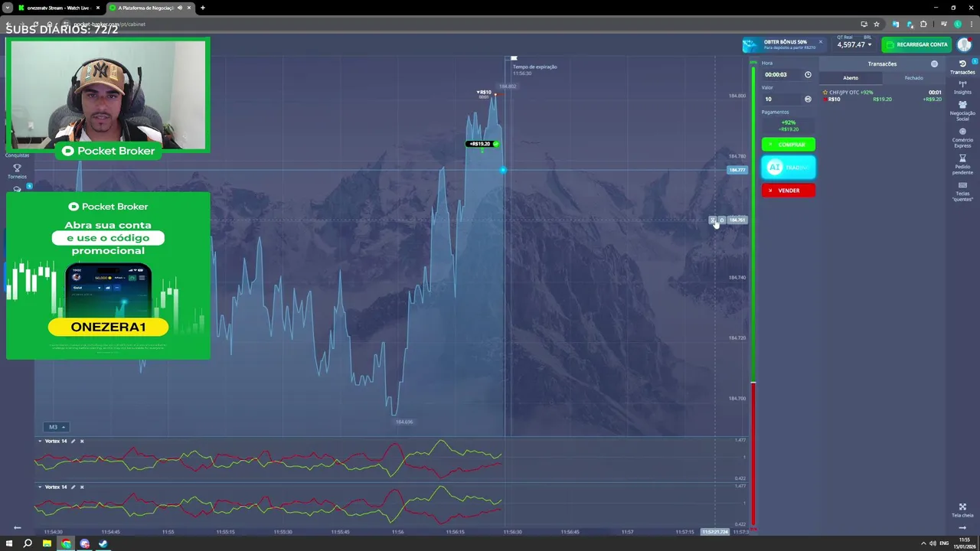Open Negociação Social panel
Viewport: 980px width, 551px height.
pos(962,111)
